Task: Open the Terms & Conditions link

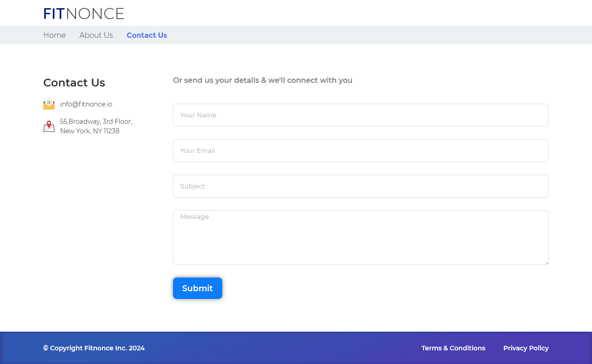Action: pos(453,348)
